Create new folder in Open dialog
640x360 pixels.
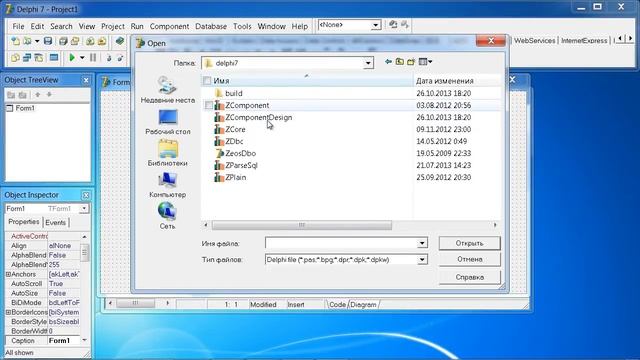(411, 62)
